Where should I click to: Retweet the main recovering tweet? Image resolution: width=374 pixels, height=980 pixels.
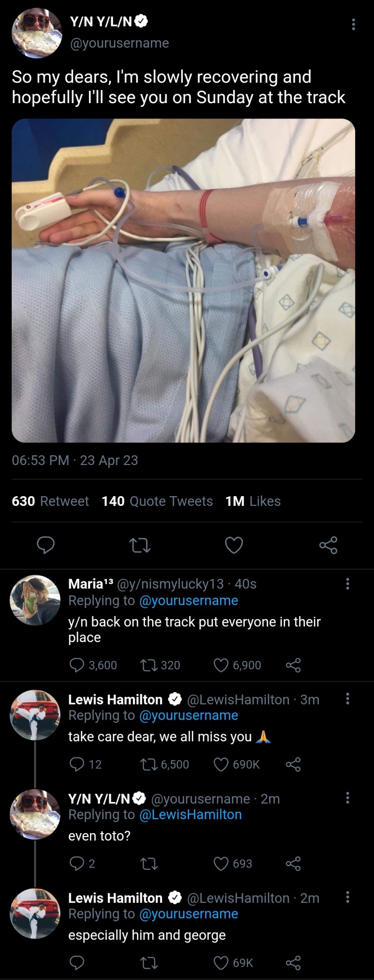point(140,545)
